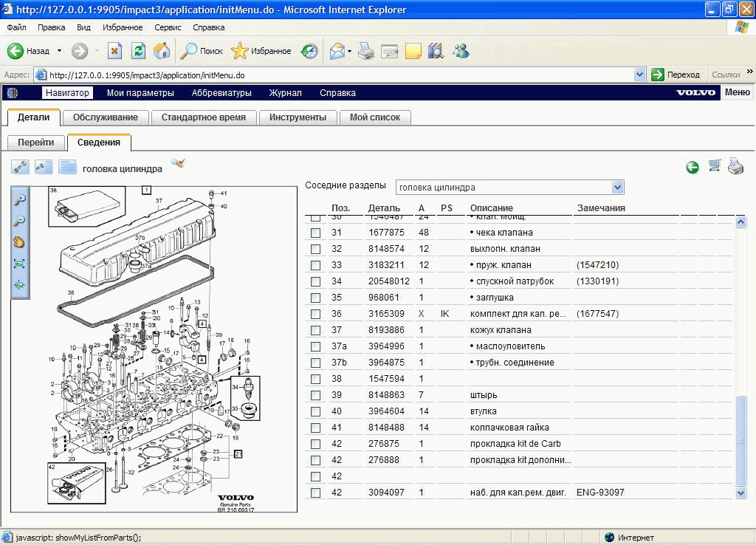Click the Volvo globe icon in navigation bar
Viewport: 756px width, 545px height.
click(x=13, y=93)
